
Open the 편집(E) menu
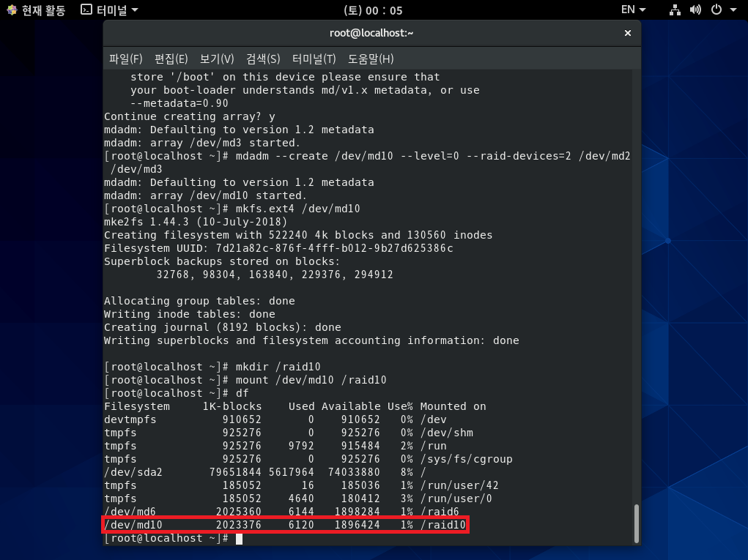[x=171, y=59]
